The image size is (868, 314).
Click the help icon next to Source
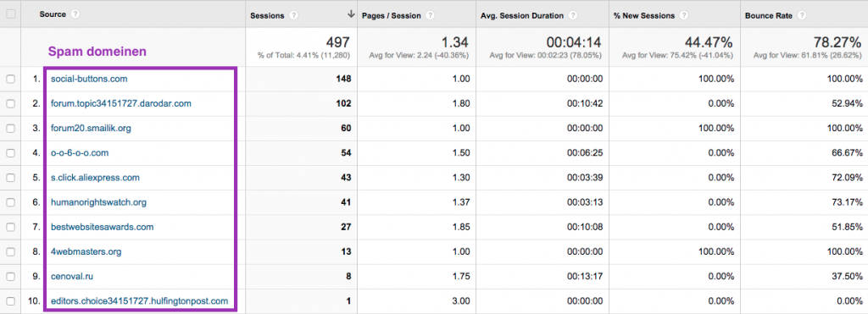pyautogui.click(x=75, y=14)
